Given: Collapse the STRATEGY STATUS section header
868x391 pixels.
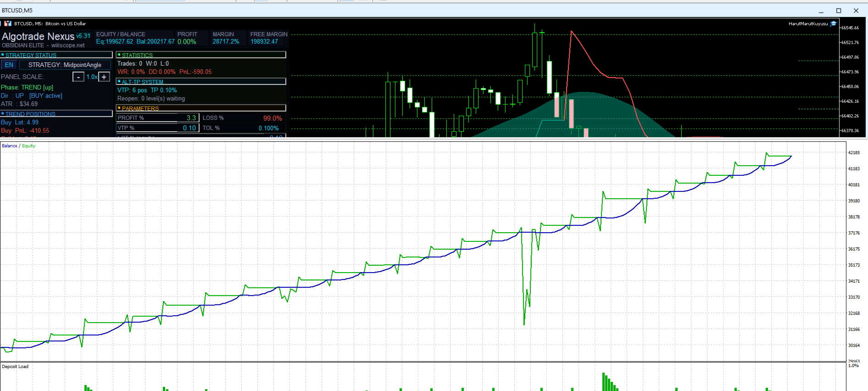Looking at the screenshot, I should pos(56,55).
